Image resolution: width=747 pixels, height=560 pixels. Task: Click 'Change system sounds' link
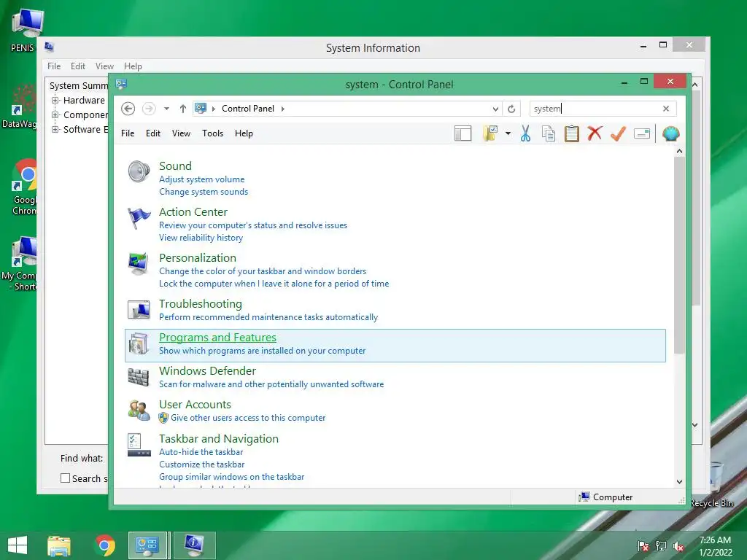pos(204,192)
